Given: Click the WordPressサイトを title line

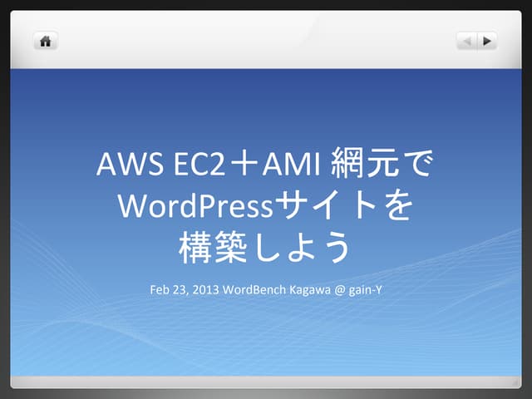Looking at the screenshot, I should 265,204.
